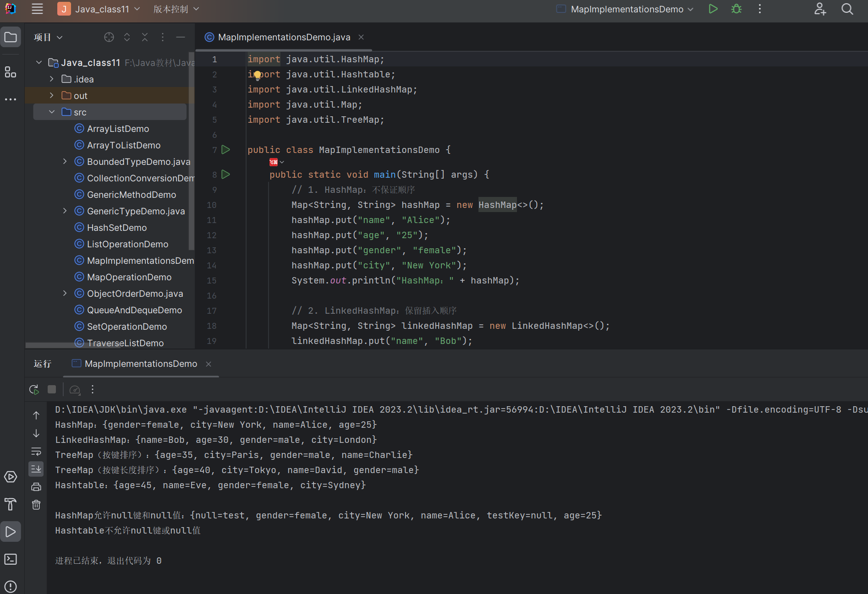Toggle soft-wrap in the console
Screen dimensions: 868x594
coord(36,451)
